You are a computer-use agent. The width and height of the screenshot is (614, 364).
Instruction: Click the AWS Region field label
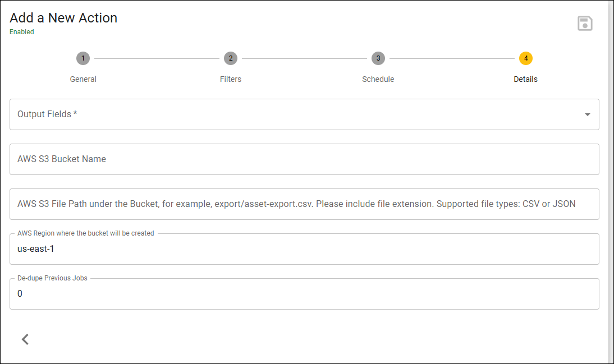coord(86,233)
